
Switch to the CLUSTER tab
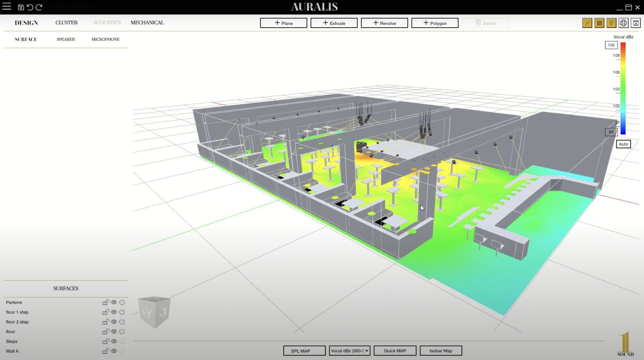67,23
